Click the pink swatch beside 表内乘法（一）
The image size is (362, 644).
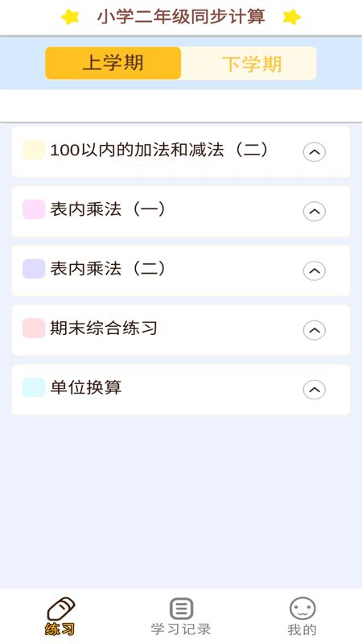tap(34, 209)
